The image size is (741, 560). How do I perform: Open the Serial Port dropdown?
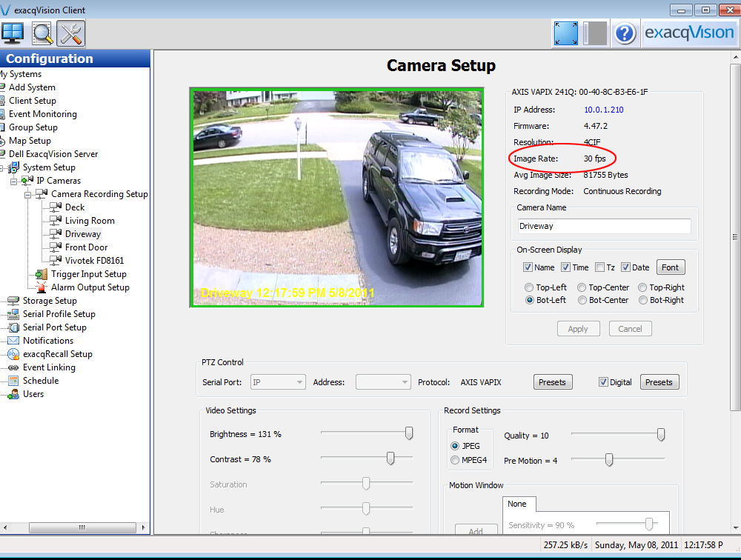coord(277,382)
